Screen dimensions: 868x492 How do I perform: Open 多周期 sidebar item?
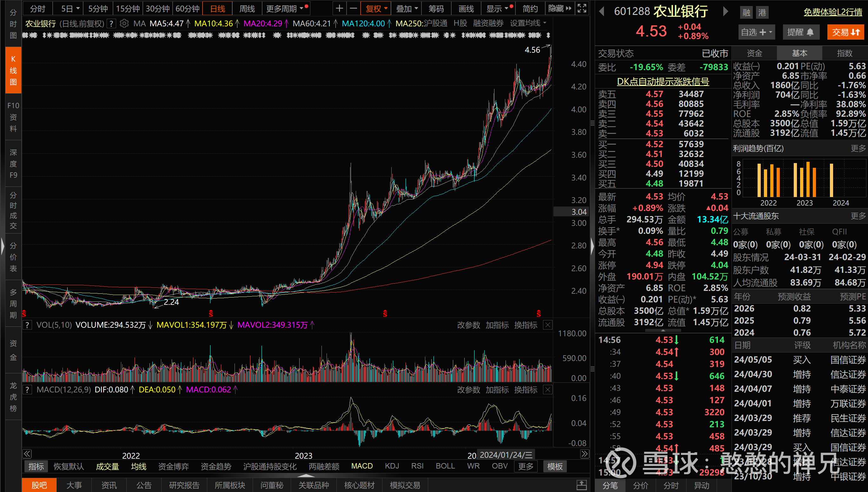(13, 304)
